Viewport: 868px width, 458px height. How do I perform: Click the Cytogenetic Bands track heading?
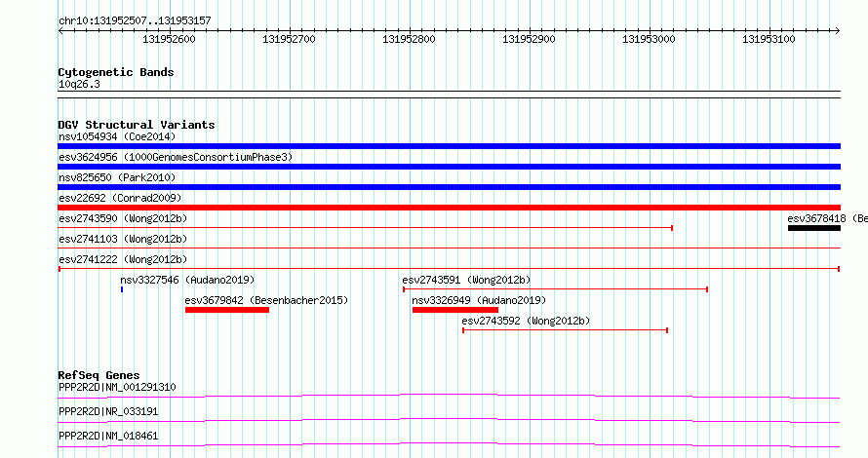coord(116,72)
